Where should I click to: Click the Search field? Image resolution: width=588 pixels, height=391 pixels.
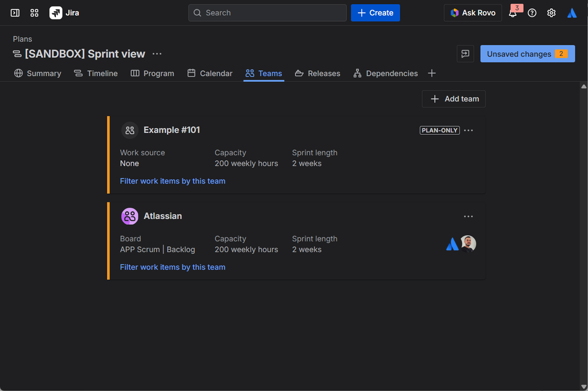(x=267, y=13)
